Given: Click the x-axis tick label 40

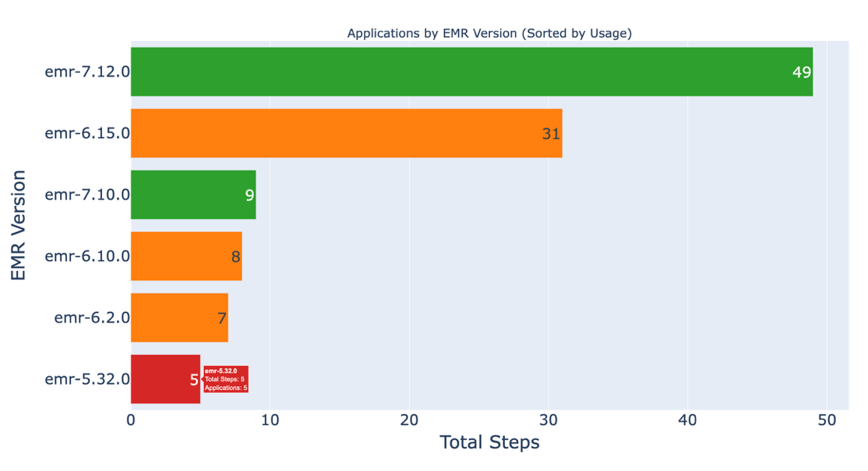Looking at the screenshot, I should point(687,419).
